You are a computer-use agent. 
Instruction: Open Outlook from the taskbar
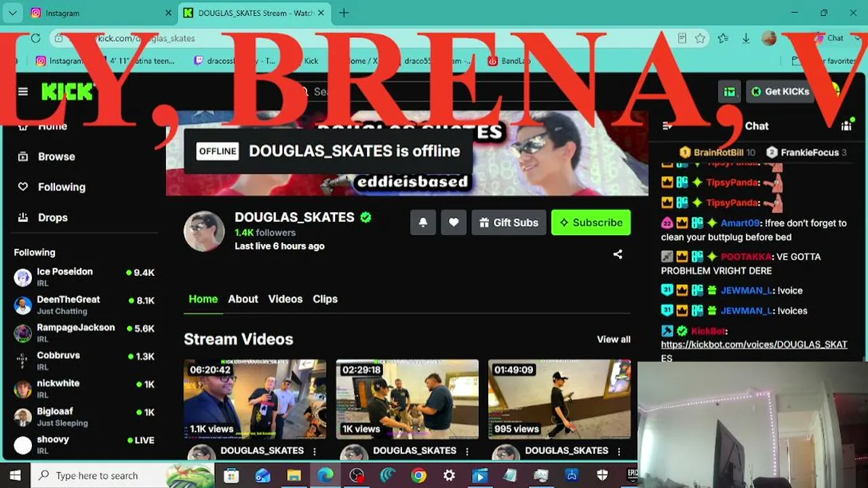tap(262, 476)
